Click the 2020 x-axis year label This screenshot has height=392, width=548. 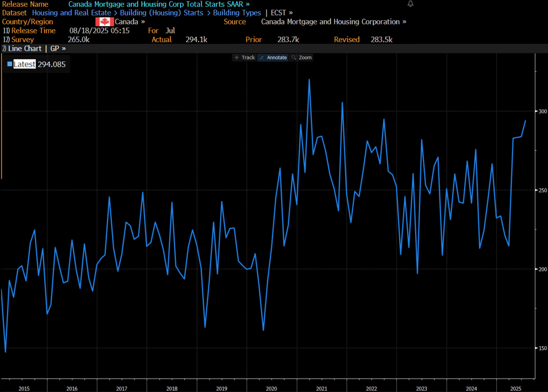point(271,388)
